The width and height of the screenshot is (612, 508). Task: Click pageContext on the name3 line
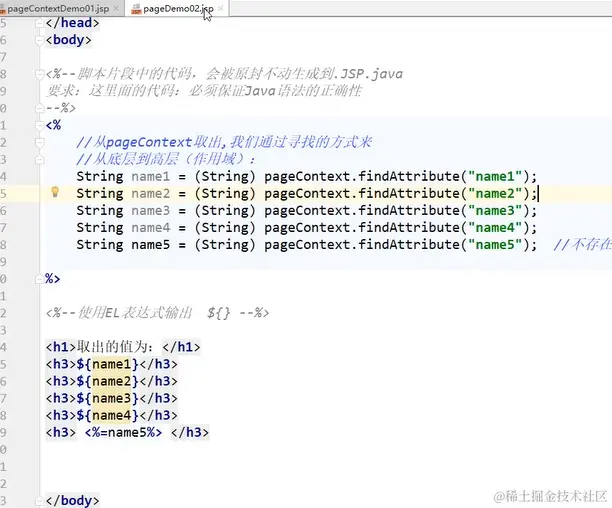click(x=307, y=211)
